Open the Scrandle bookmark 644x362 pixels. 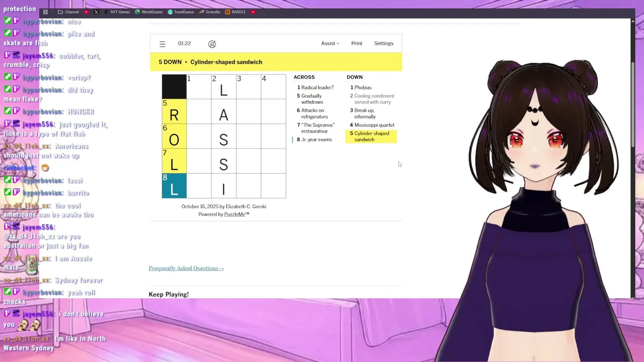[x=209, y=12]
